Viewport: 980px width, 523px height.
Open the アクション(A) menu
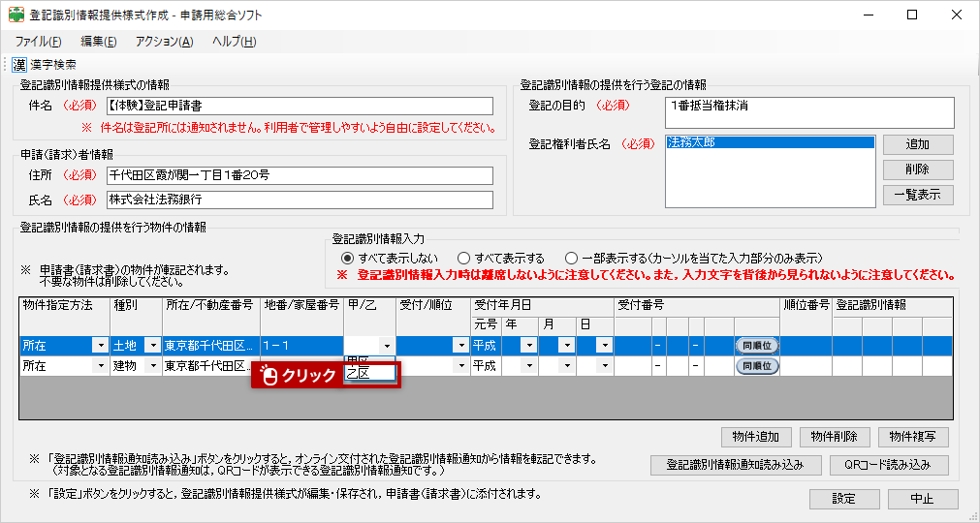pyautogui.click(x=165, y=42)
